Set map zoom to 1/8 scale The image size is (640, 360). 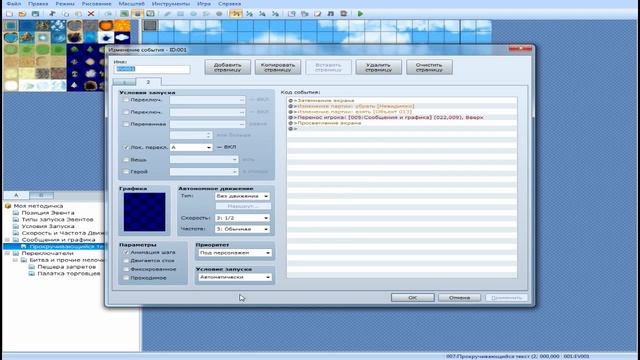pyautogui.click(x=276, y=13)
